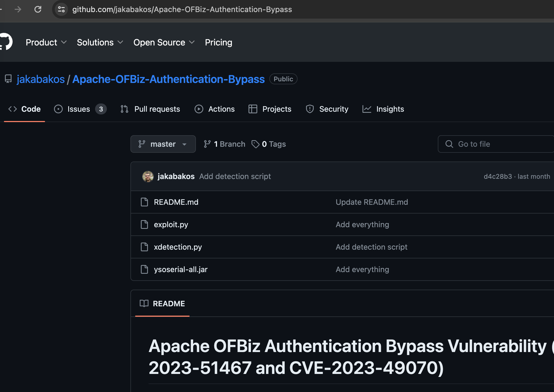Viewport: 554px width, 392px height.
Task: Click the git branch icon in the master button
Action: click(x=142, y=144)
